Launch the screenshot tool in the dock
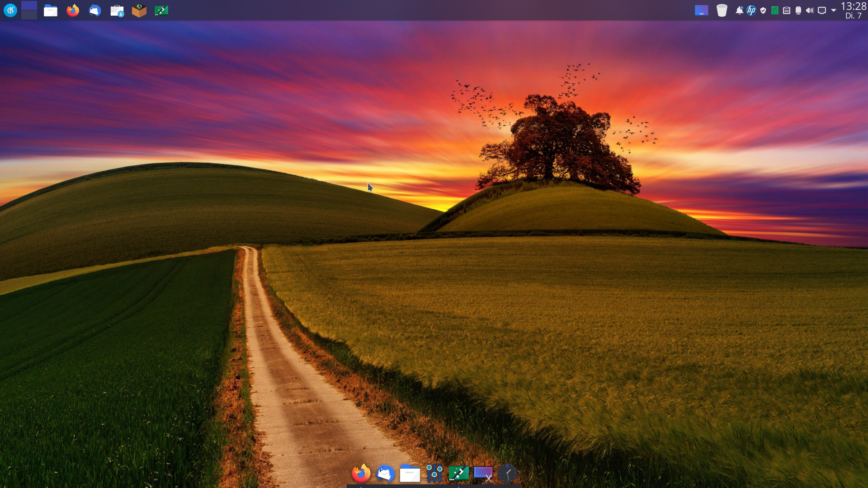This screenshot has height=488, width=868. [x=483, y=474]
